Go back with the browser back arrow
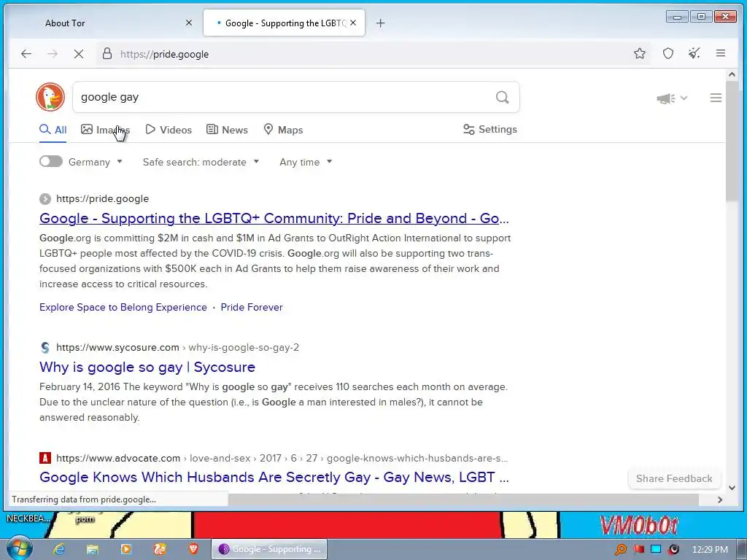Screen dimensions: 747x560 [26, 54]
